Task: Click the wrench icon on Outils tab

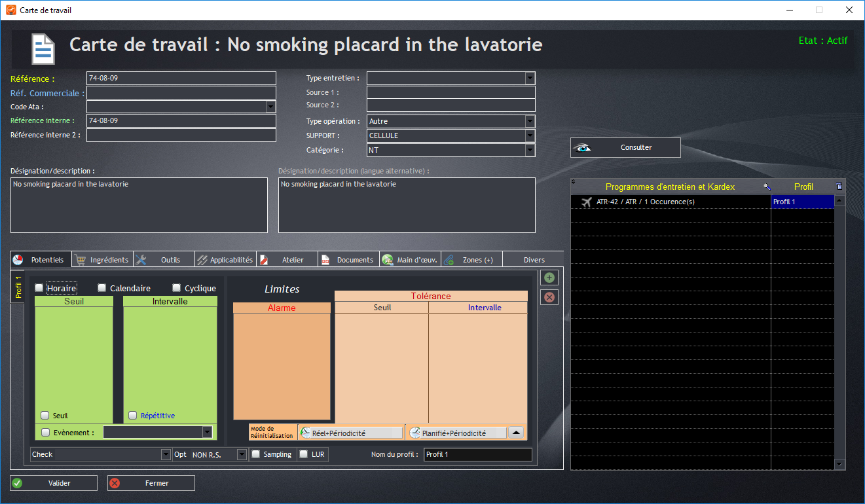Action: click(x=141, y=260)
